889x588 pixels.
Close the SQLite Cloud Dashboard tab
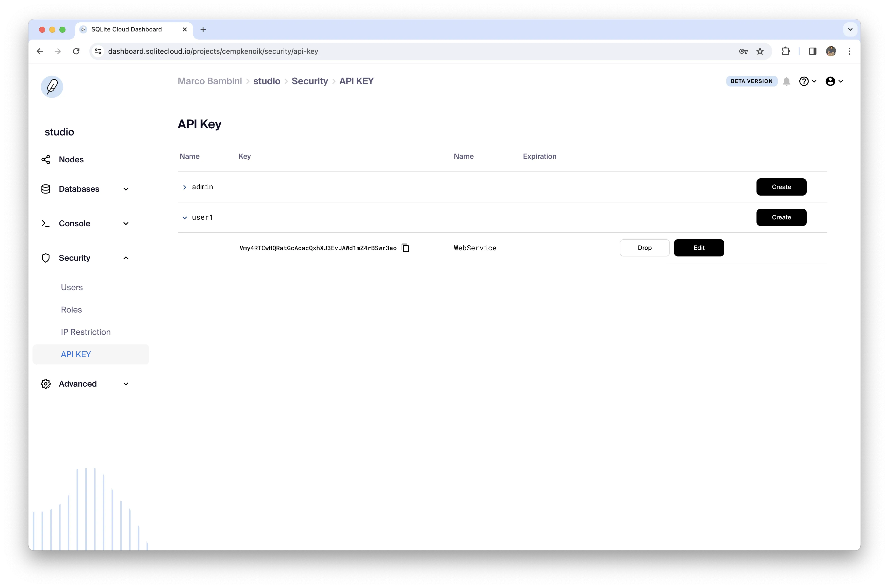click(185, 30)
